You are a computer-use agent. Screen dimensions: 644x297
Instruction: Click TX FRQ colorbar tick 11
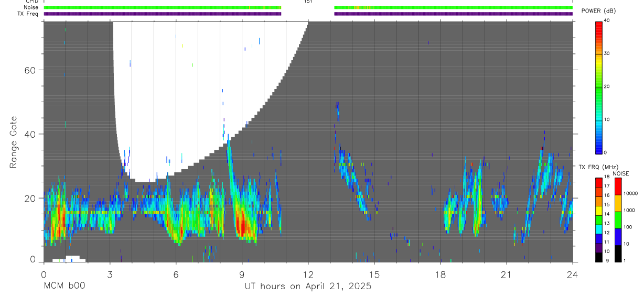(x=608, y=243)
